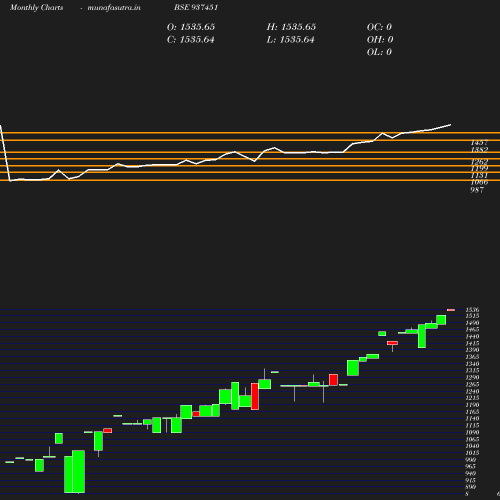Click the widest green candle bottoming near 890
The height and width of the screenshot is (500, 500).
78,471
